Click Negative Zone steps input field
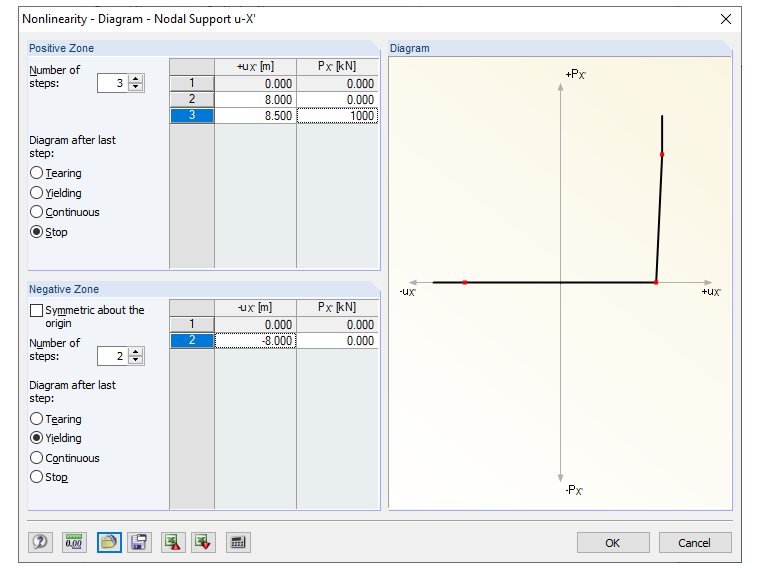The image size is (760, 570). click(112, 356)
